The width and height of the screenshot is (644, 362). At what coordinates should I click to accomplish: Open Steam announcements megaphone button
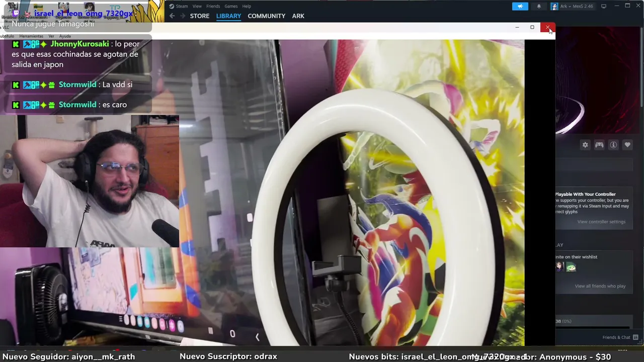click(520, 6)
